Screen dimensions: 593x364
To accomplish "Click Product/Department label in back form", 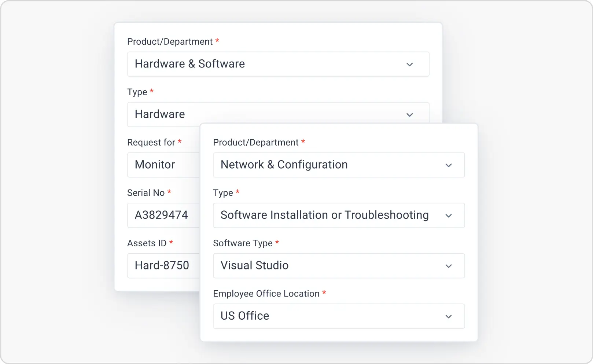I will (170, 41).
